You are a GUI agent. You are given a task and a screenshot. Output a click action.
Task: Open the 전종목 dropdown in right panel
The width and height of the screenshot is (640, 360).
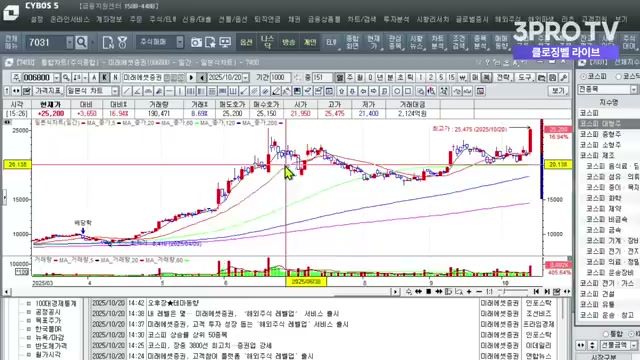coord(634,89)
